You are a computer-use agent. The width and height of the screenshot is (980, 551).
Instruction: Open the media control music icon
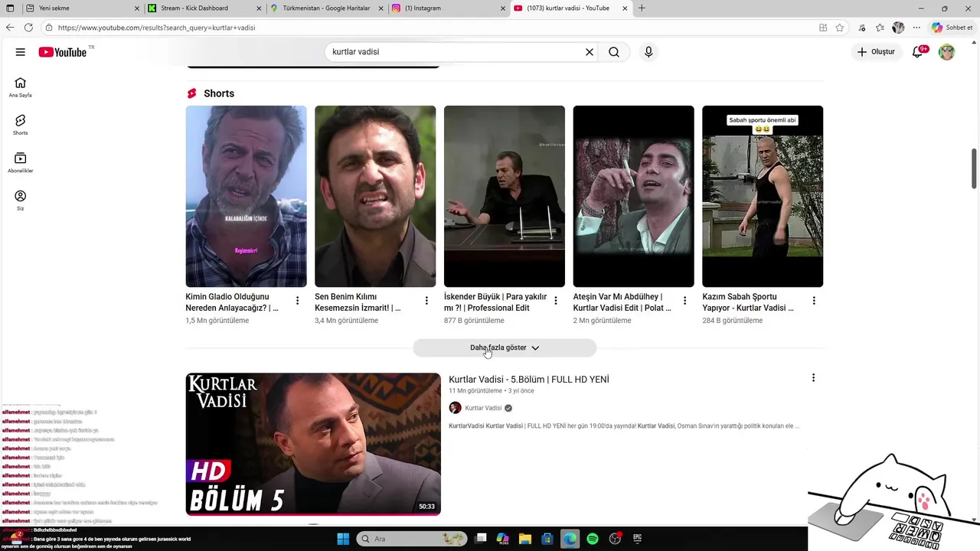pos(862,28)
